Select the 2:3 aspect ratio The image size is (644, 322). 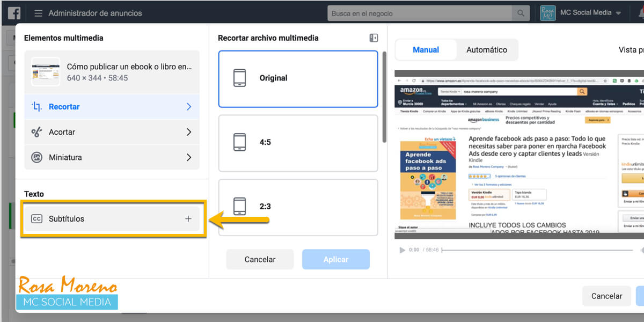298,207
